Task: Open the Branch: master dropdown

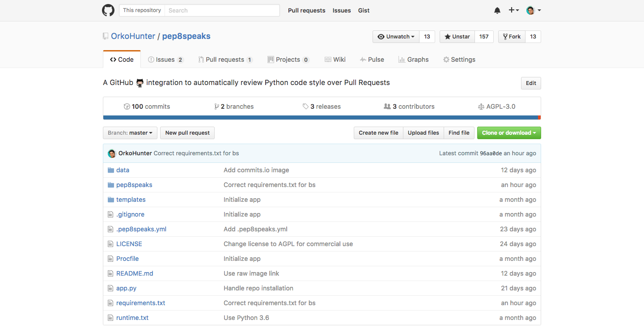Action: point(130,132)
